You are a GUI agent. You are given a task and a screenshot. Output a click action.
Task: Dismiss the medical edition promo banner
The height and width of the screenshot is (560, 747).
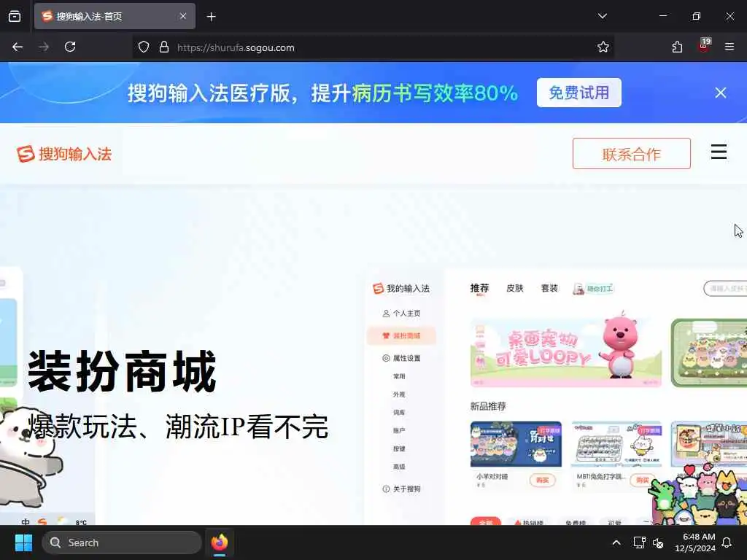720,93
